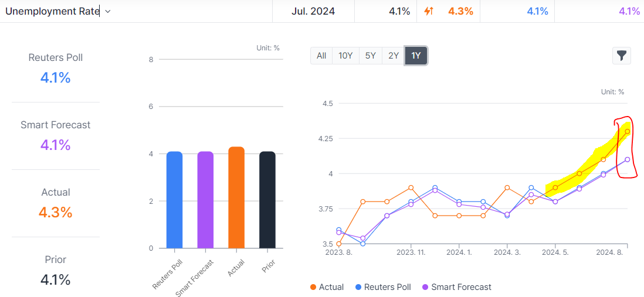Select the All time range tab

coord(321,56)
